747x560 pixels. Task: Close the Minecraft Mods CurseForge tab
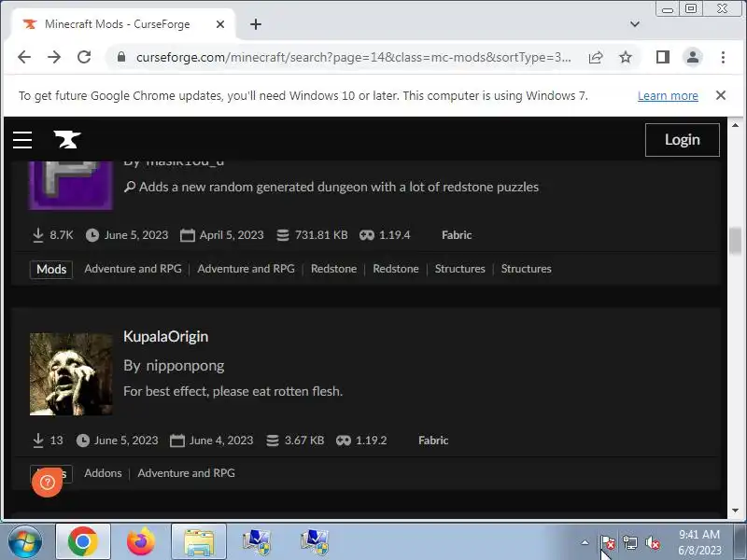[x=220, y=24]
